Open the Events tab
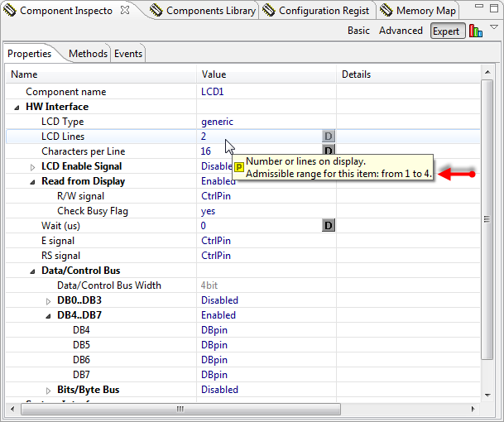Viewport: 504px width, 422px height. click(128, 54)
